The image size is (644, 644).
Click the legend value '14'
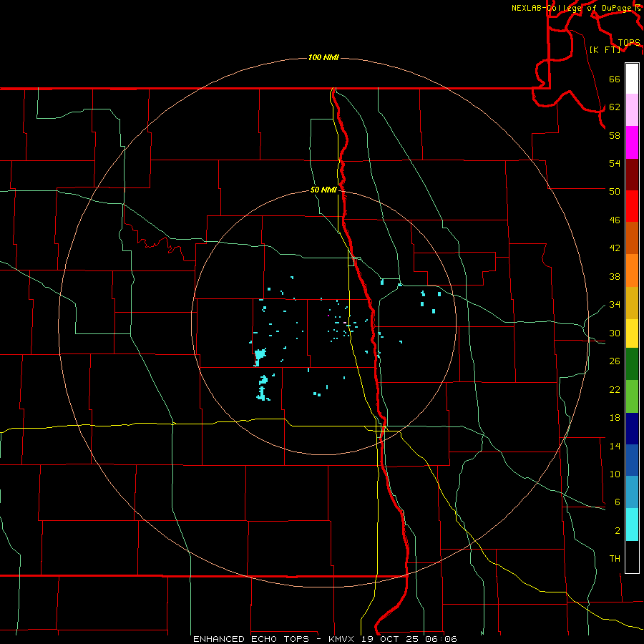pyautogui.click(x=615, y=446)
